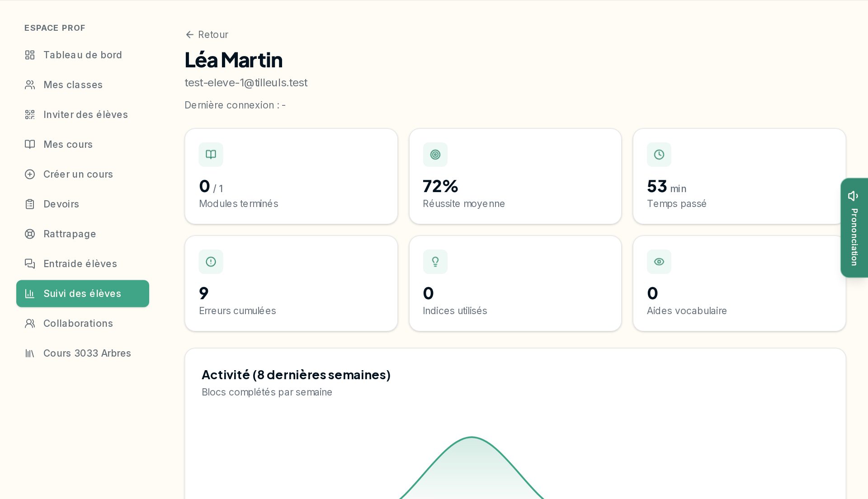Click the 9 Erreurs cumulées value

coord(204,293)
